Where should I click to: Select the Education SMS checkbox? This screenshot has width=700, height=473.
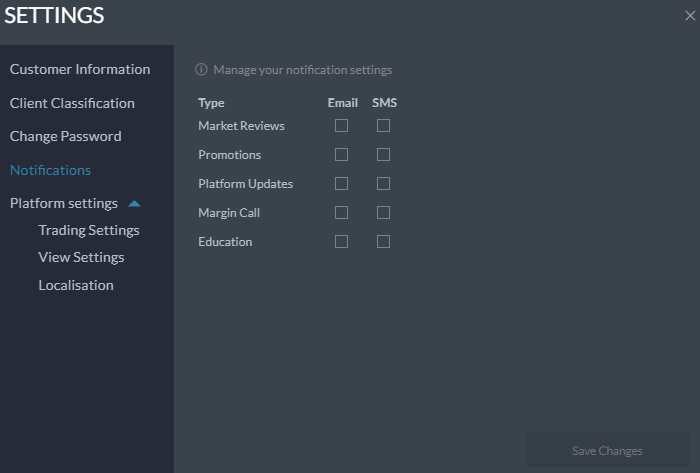[383, 241]
